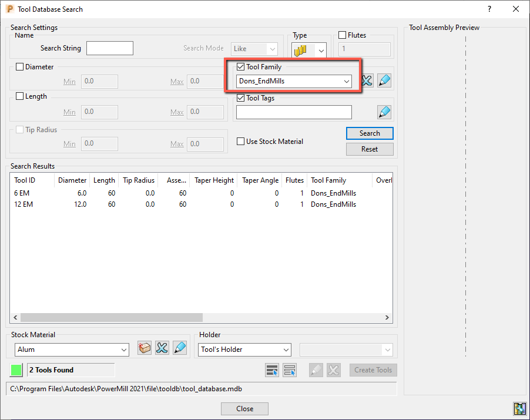Open the Alum stock material dropdown

tap(124, 350)
